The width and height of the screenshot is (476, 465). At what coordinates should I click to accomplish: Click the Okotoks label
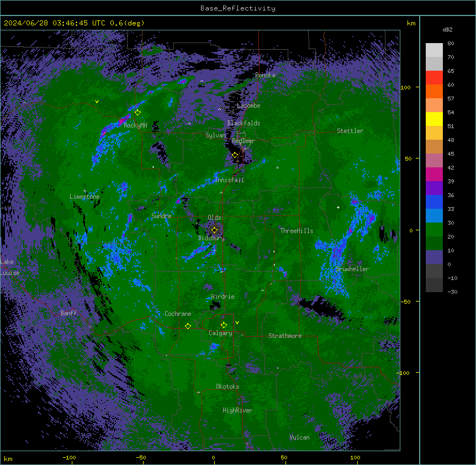(228, 387)
